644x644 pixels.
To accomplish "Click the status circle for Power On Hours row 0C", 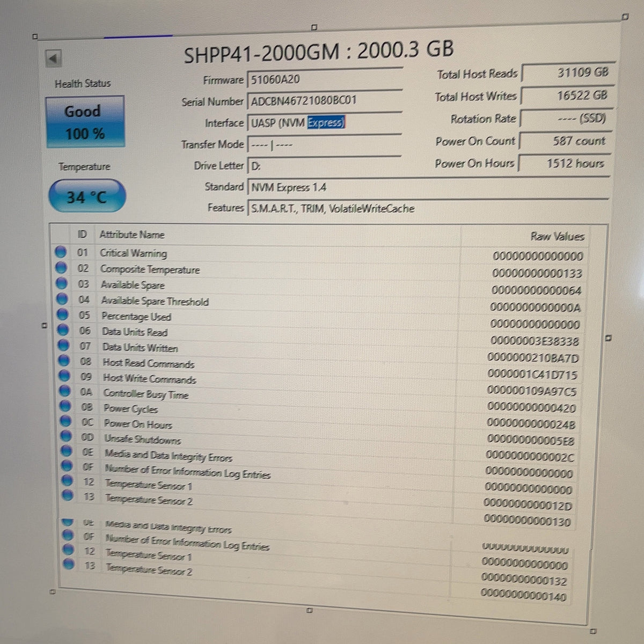I will pyautogui.click(x=65, y=421).
